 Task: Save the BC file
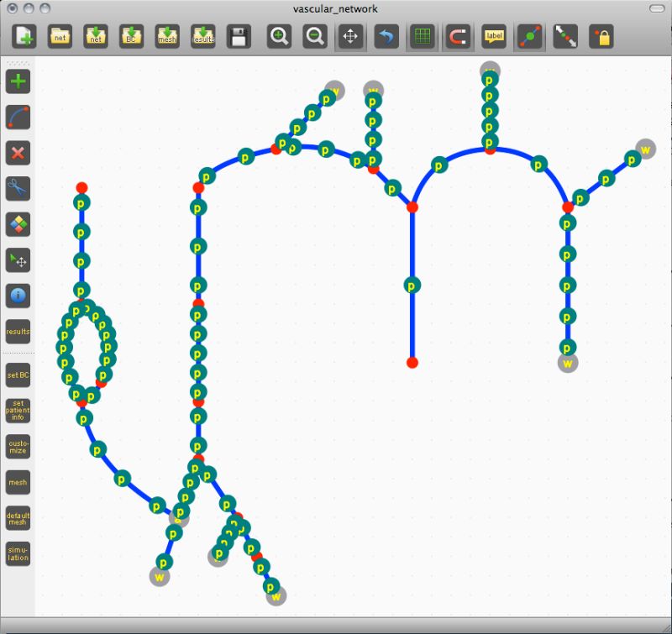point(131,36)
